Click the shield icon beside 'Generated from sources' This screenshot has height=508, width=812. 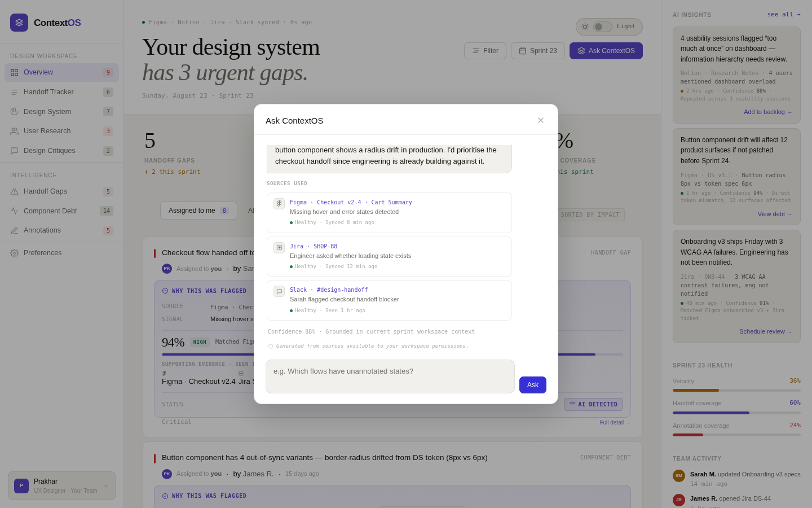click(271, 347)
